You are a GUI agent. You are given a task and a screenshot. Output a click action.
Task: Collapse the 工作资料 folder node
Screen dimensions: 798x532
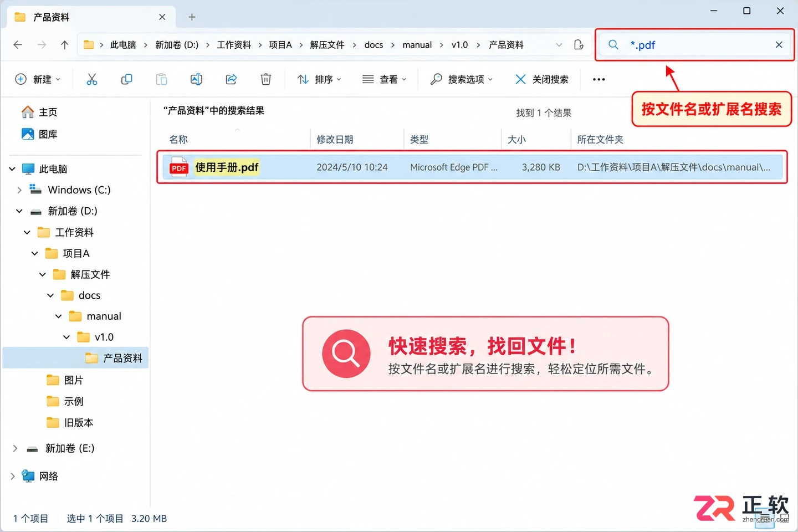pyautogui.click(x=27, y=232)
